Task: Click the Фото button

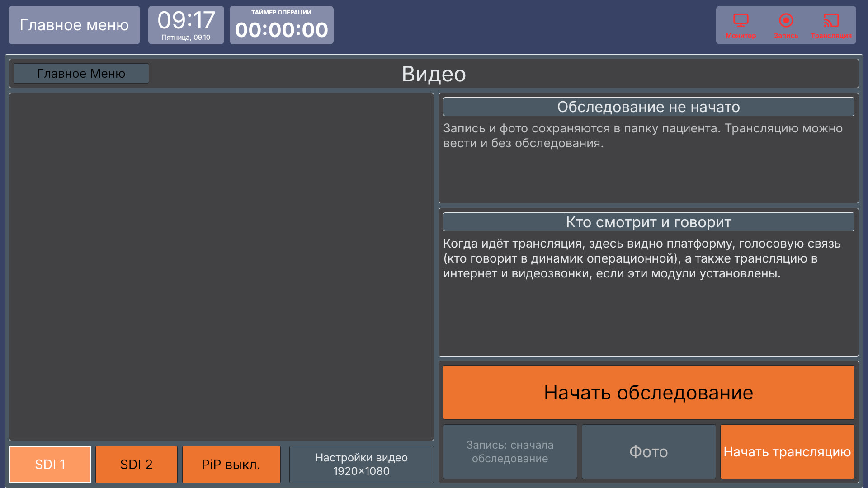Action: click(648, 451)
